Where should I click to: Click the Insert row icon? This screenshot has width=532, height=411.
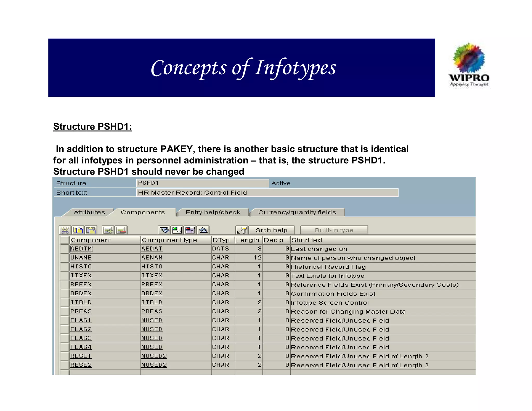click(108, 230)
